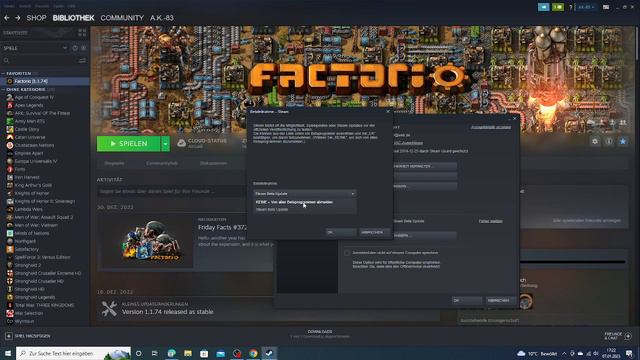Open Factorio settings gear icon
The image size is (640, 360).
tap(595, 141)
